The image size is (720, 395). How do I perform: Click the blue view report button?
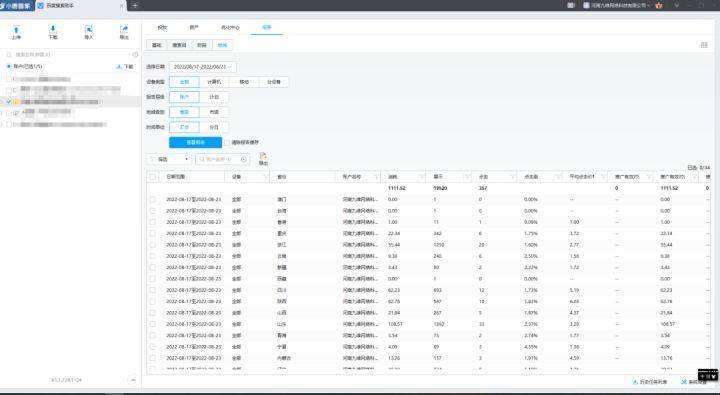[195, 142]
